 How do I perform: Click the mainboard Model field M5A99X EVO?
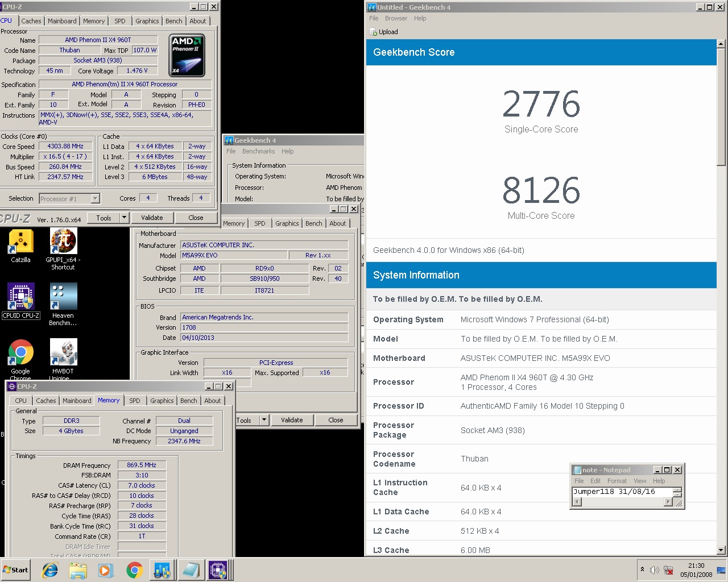click(x=233, y=255)
